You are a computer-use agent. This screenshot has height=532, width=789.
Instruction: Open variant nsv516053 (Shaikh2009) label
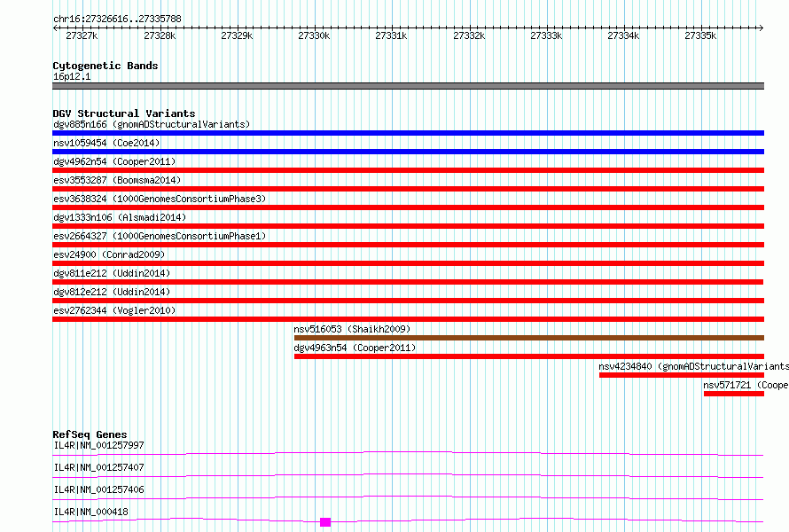(352, 329)
